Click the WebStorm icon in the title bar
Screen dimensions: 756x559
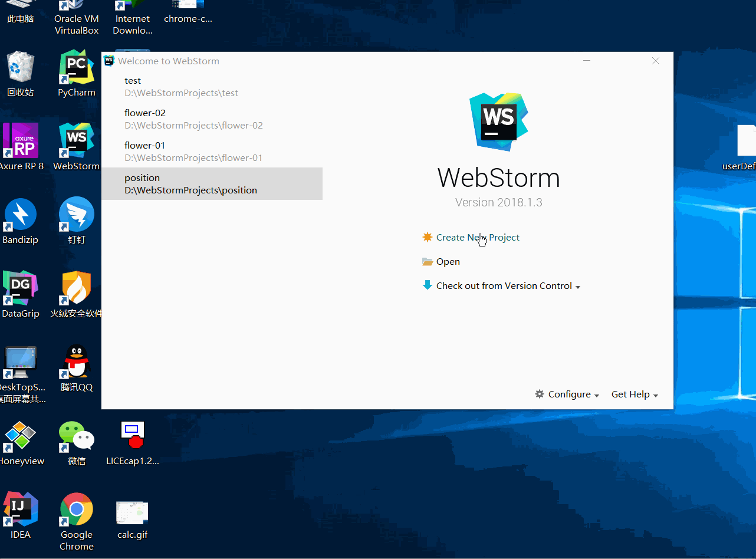(109, 61)
